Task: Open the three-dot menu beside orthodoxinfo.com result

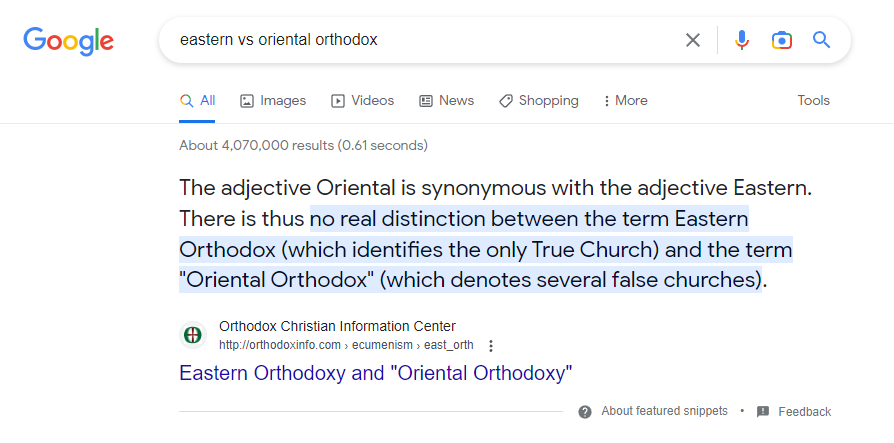Action: click(x=491, y=346)
